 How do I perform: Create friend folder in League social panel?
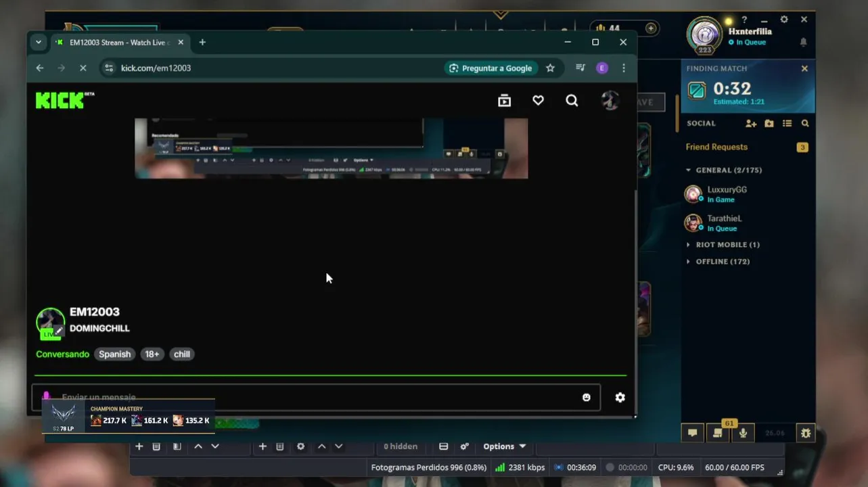pyautogui.click(x=769, y=123)
